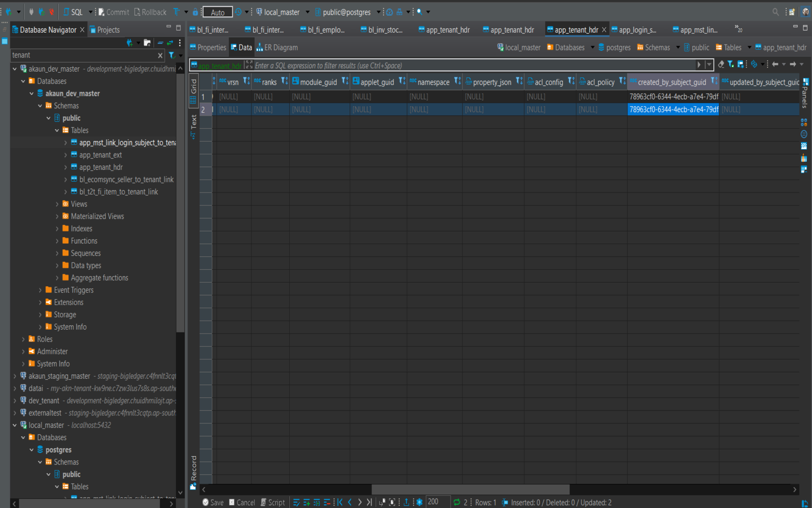This screenshot has height=508, width=812.
Task: Toggle Link with Editor in Database Navigator
Action: point(170,43)
